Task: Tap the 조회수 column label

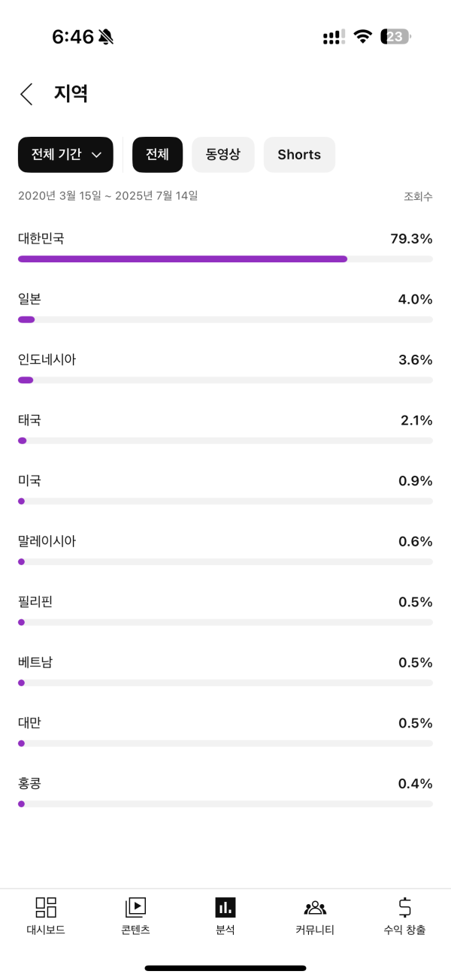Action: pos(418,196)
